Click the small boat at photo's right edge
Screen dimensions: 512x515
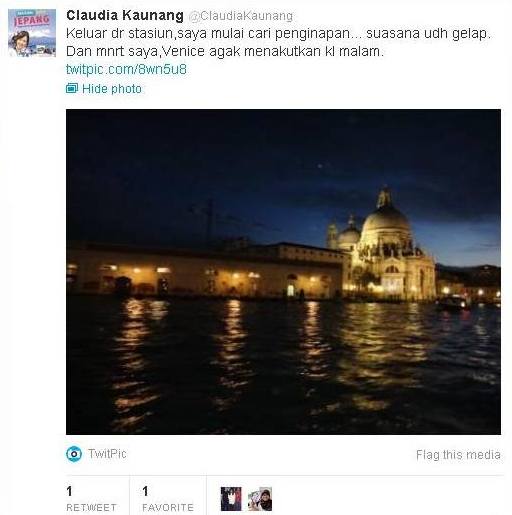click(455, 303)
